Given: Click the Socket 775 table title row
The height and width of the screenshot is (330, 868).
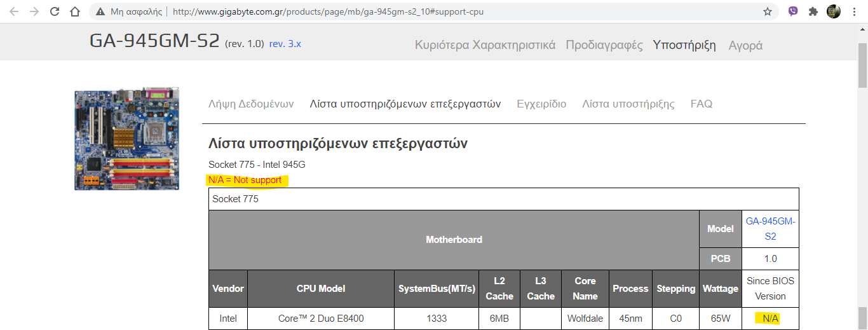Looking at the screenshot, I should point(504,199).
